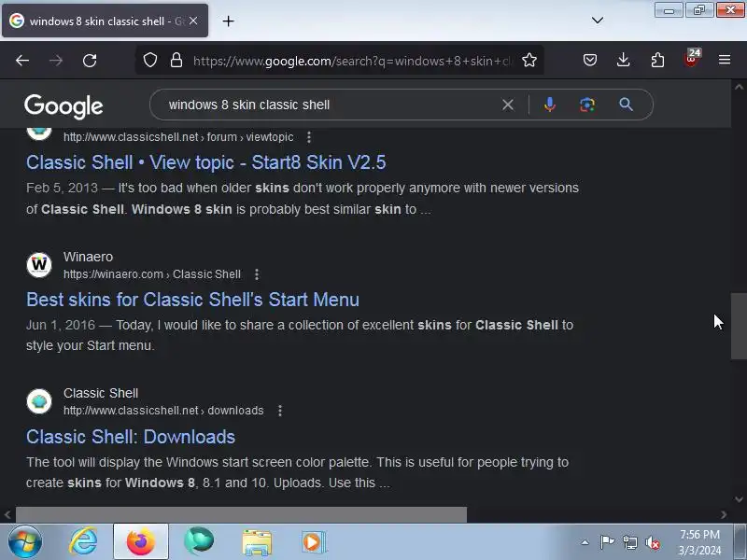Click the horizontal scrollbar right arrow
The image size is (747, 560).
[x=724, y=515]
